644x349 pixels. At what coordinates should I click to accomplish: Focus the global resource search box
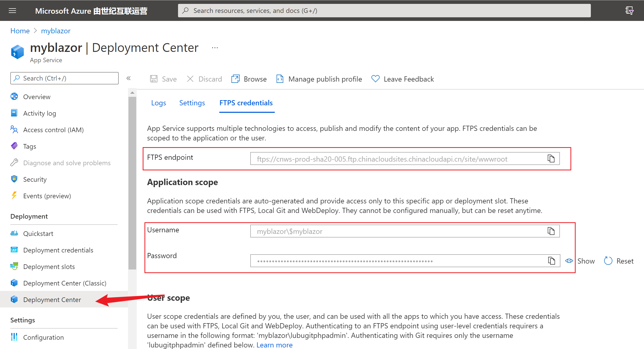384,11
